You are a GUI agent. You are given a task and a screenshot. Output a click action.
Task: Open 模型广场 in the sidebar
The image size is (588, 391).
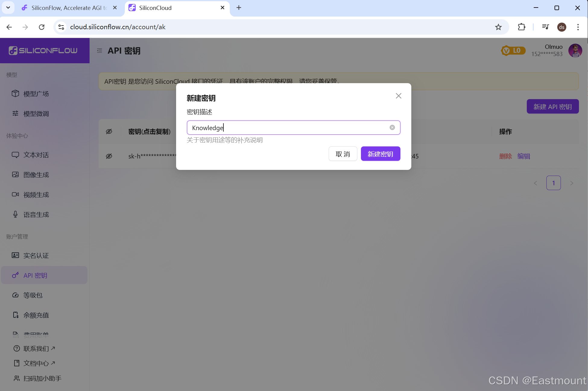point(36,94)
